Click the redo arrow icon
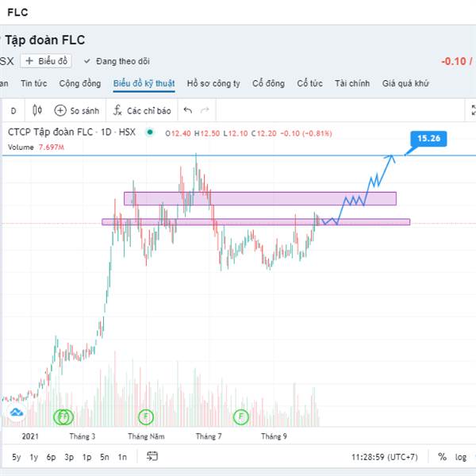This screenshot has width=476, height=476. 205,110
